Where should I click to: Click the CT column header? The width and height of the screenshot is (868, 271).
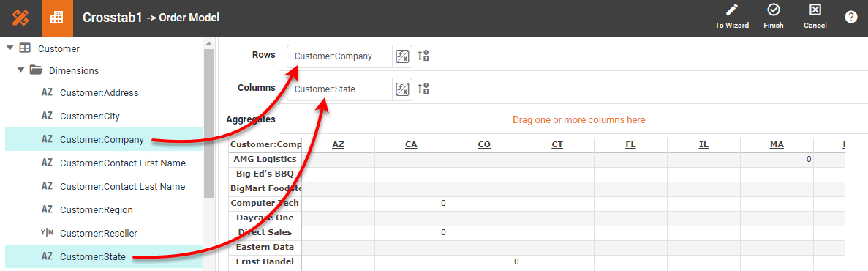pyautogui.click(x=557, y=144)
